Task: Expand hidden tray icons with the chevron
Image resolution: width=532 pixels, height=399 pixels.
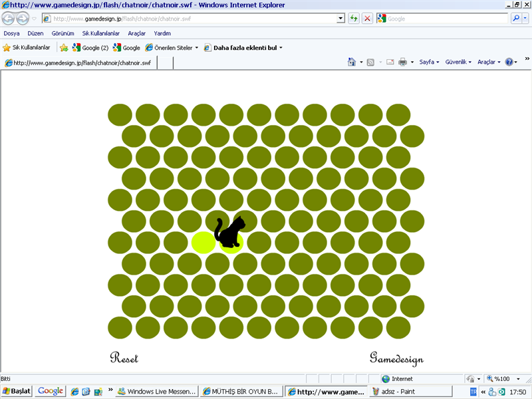Action: click(x=483, y=392)
